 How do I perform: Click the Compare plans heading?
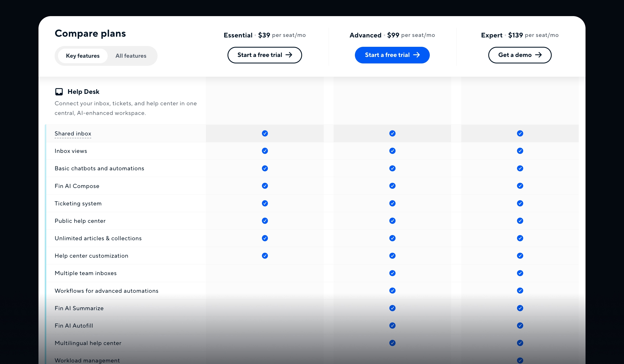(90, 33)
